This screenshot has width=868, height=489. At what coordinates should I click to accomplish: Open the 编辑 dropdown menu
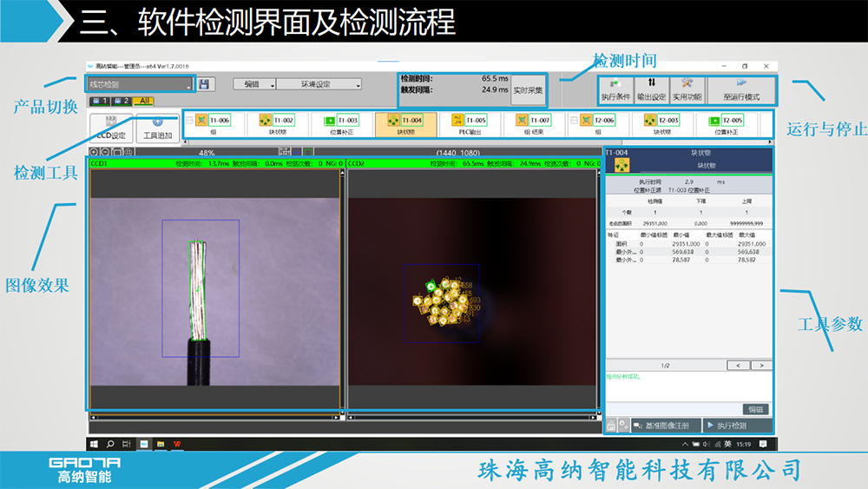(254, 84)
